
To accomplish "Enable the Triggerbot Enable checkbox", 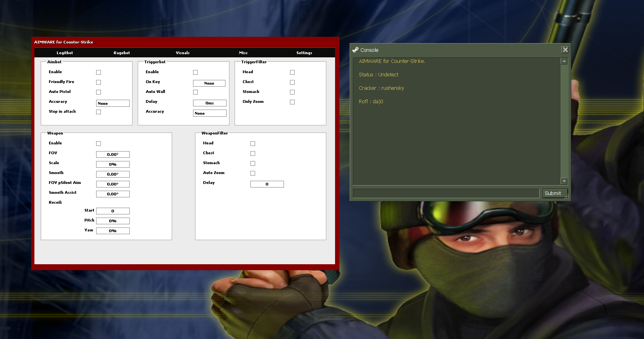I will [195, 72].
